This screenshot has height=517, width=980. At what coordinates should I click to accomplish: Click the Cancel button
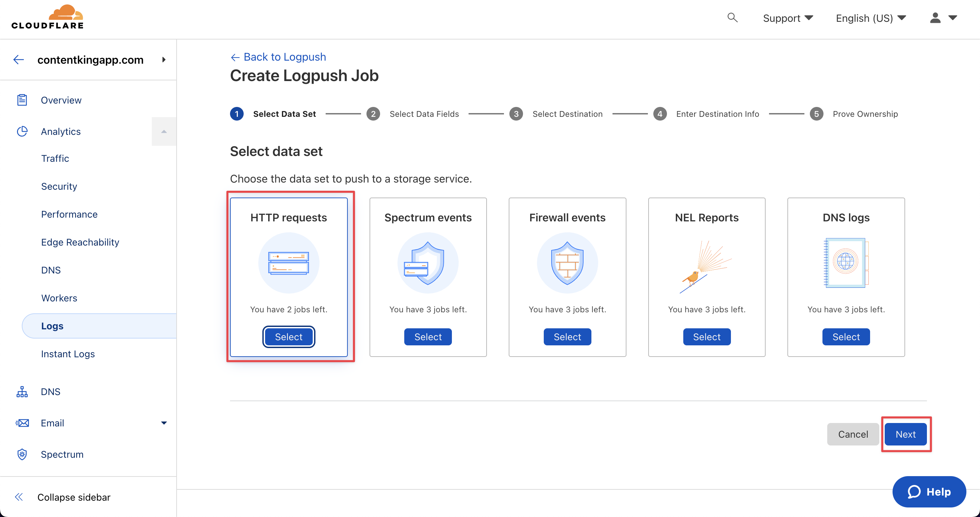pos(853,434)
